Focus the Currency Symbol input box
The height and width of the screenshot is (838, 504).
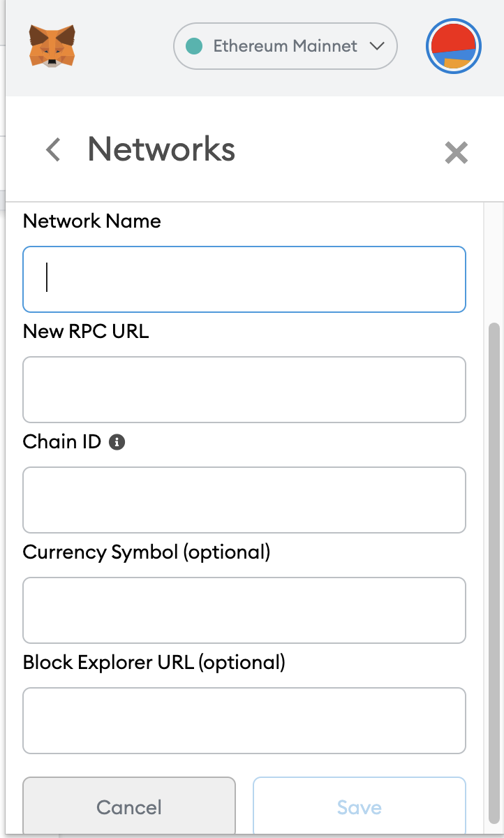[244, 610]
